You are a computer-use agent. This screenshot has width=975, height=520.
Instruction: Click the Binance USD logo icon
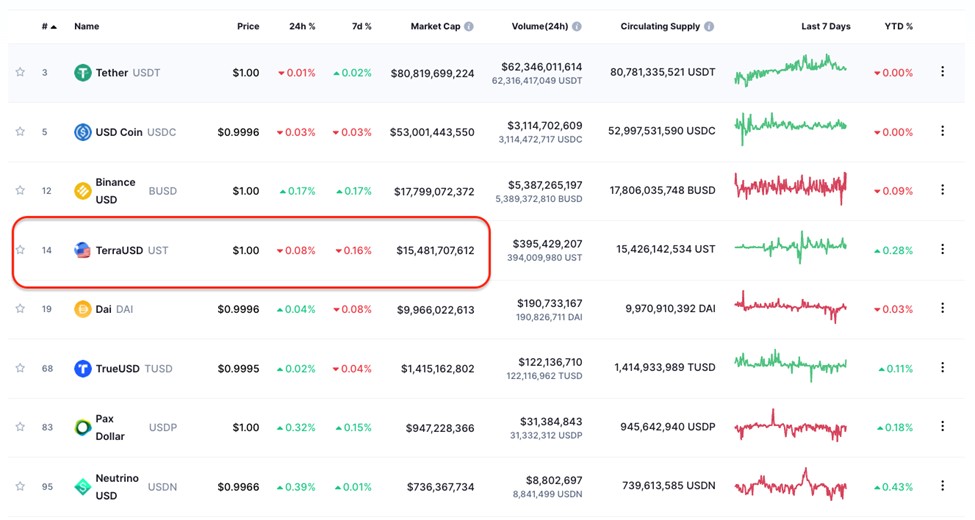(83, 191)
